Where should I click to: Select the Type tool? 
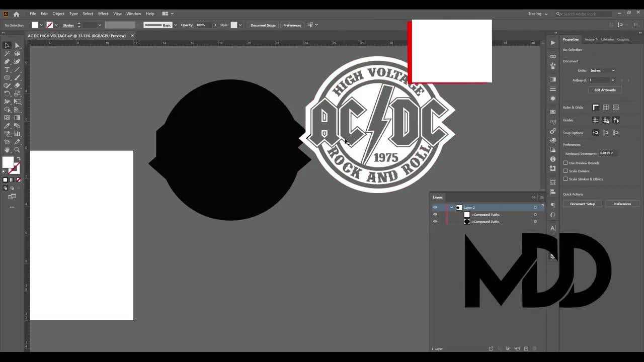pos(7,69)
